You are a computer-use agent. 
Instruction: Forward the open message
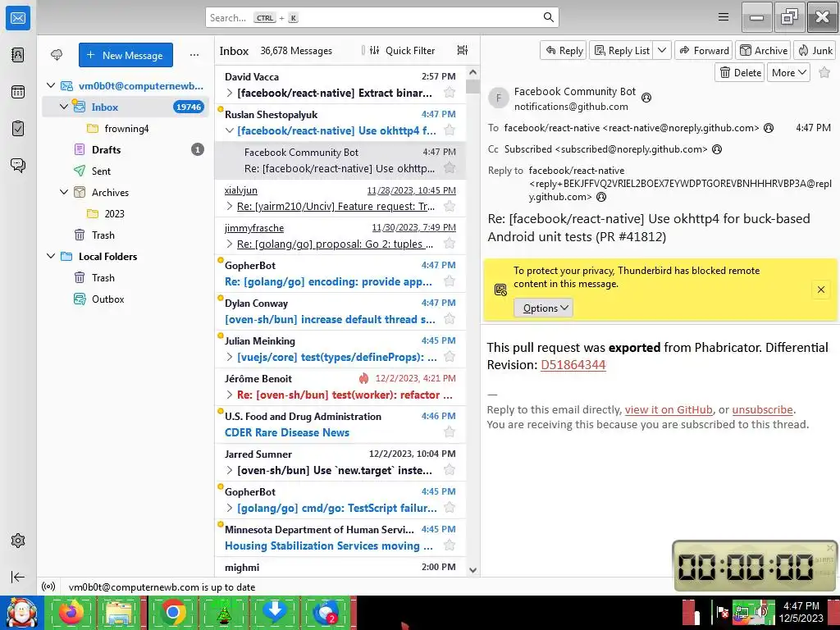click(704, 50)
